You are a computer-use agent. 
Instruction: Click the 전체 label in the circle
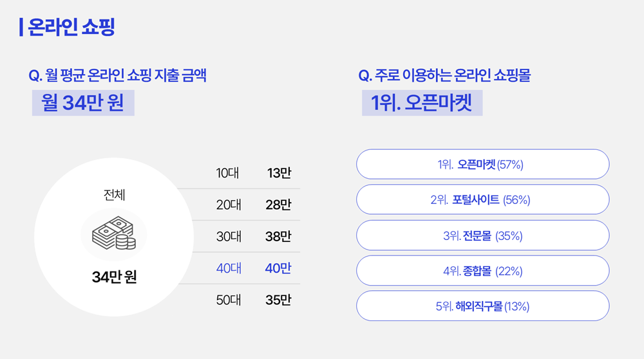(114, 195)
